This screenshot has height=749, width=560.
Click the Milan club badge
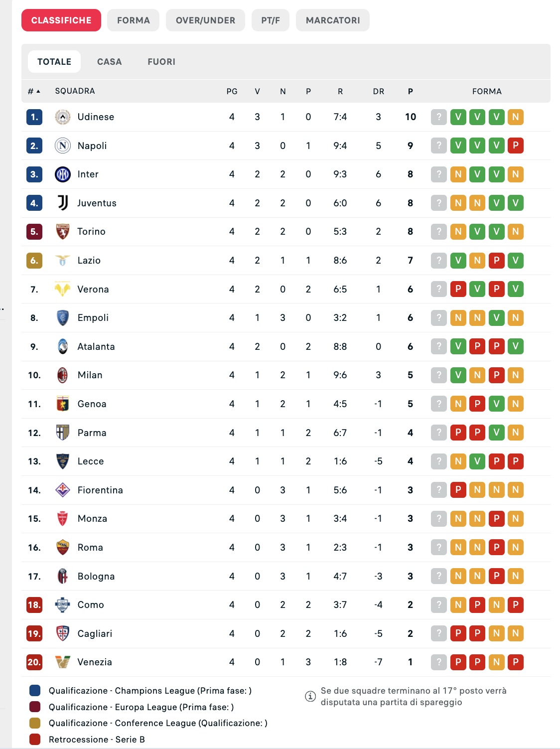62,375
